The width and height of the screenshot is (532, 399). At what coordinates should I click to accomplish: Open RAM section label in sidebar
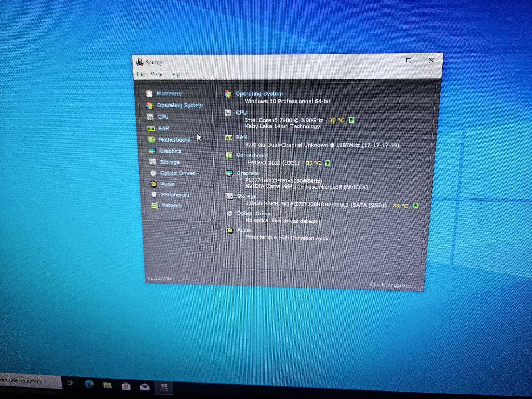coord(164,128)
